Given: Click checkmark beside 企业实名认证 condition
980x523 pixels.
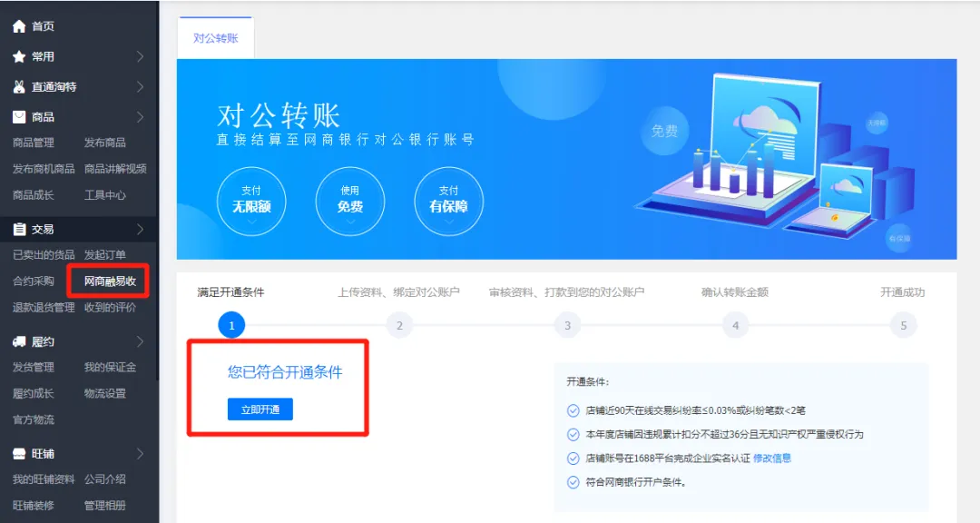Looking at the screenshot, I should [x=573, y=459].
